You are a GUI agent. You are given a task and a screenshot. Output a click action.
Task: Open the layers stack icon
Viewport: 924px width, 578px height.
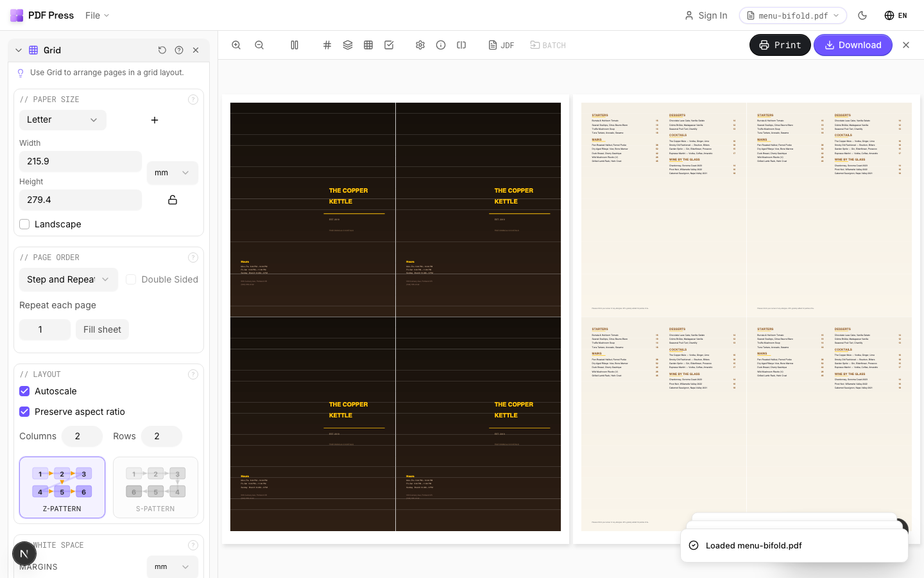pyautogui.click(x=348, y=45)
